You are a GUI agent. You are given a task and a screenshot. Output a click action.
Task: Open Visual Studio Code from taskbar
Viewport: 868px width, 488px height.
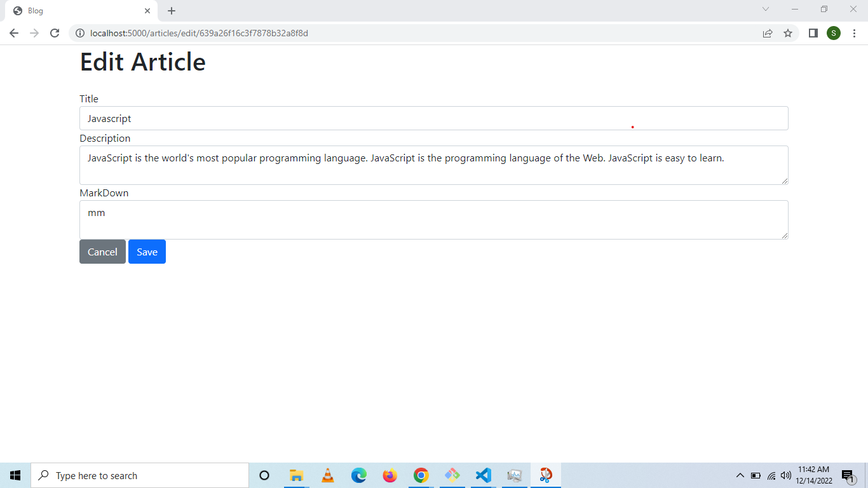[x=484, y=475]
